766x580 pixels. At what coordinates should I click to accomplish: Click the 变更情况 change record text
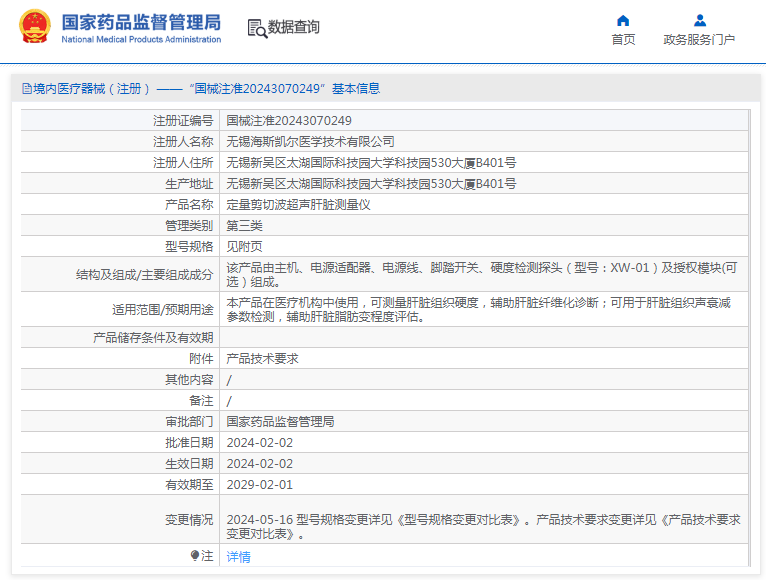pos(484,527)
